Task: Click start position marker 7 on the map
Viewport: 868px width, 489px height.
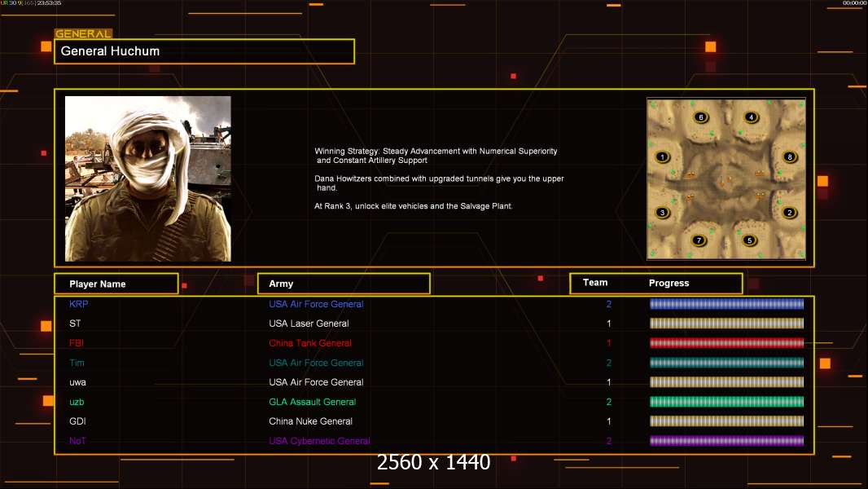Action: [x=699, y=240]
